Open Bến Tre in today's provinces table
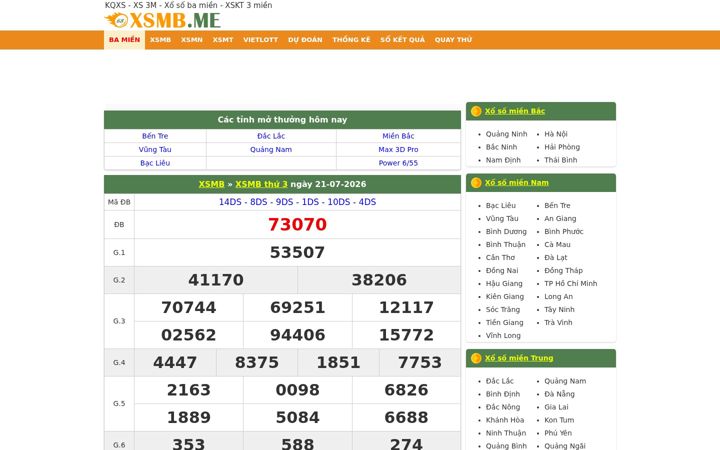Screen dimensions: 720x450 (x=155, y=136)
